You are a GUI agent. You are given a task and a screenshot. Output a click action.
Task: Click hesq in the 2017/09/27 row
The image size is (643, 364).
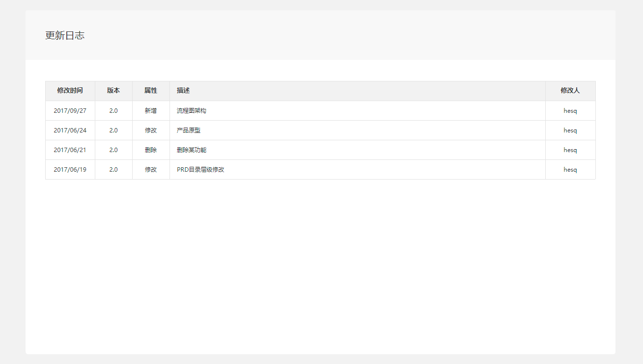[570, 111]
